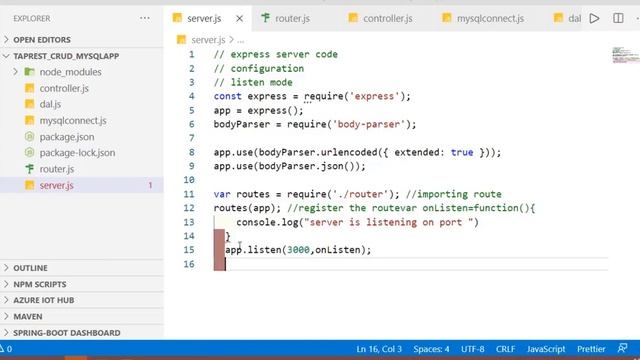Change language mode via JavaScript indicator
The height and width of the screenshot is (360, 640).
coord(546,349)
